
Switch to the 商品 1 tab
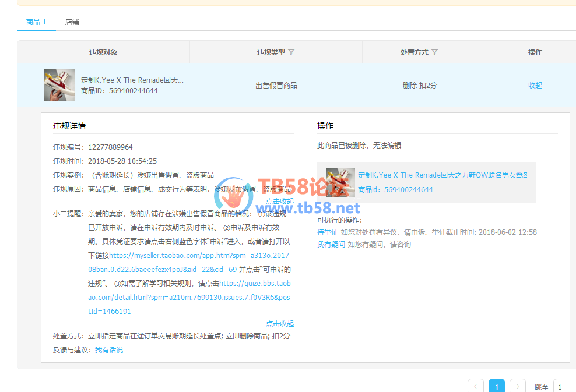(36, 22)
